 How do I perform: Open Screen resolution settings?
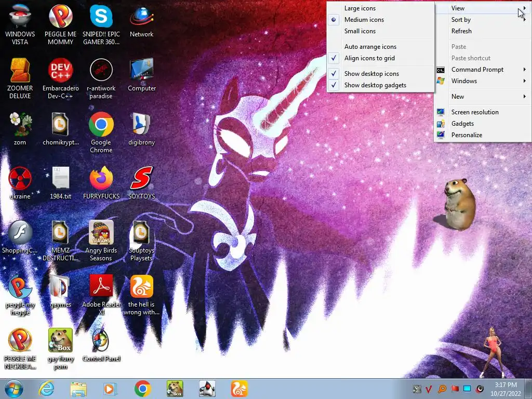(x=483, y=112)
